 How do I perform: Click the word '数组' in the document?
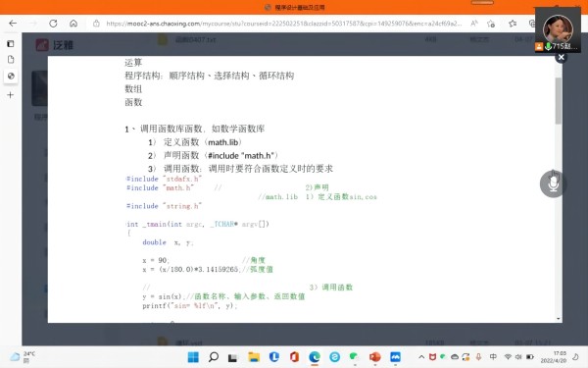tap(133, 89)
